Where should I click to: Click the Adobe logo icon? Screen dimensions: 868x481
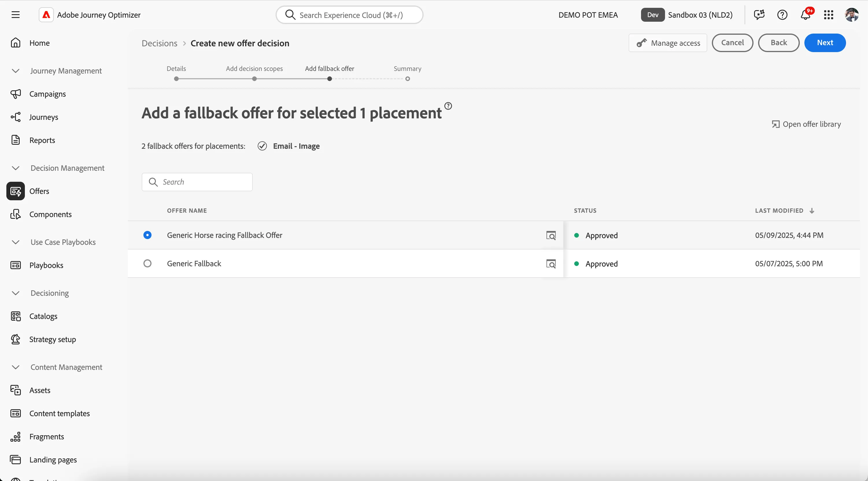pyautogui.click(x=46, y=15)
